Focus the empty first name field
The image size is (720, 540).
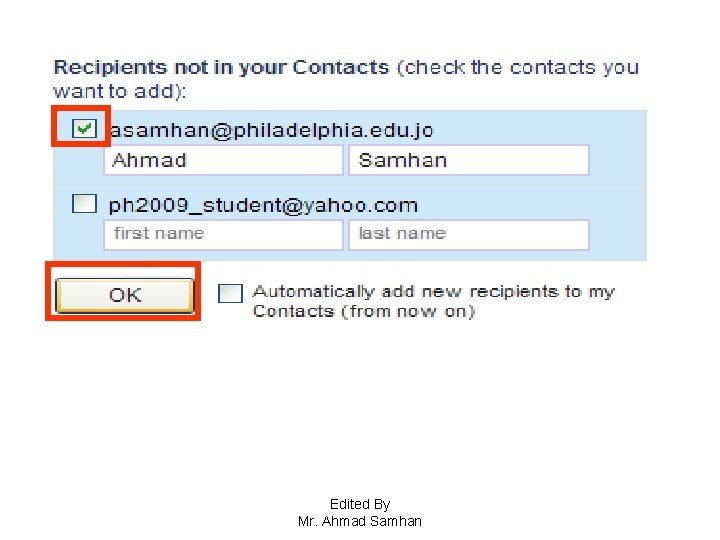(222, 234)
